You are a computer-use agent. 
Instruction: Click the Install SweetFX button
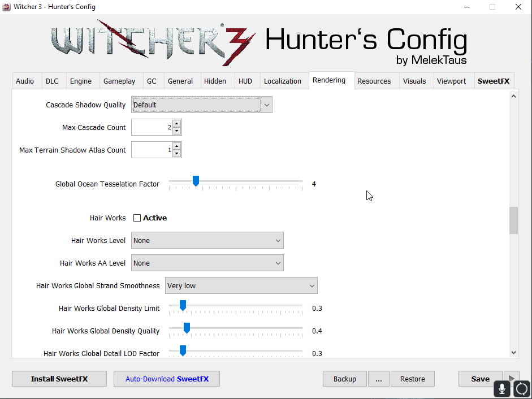[x=59, y=379]
